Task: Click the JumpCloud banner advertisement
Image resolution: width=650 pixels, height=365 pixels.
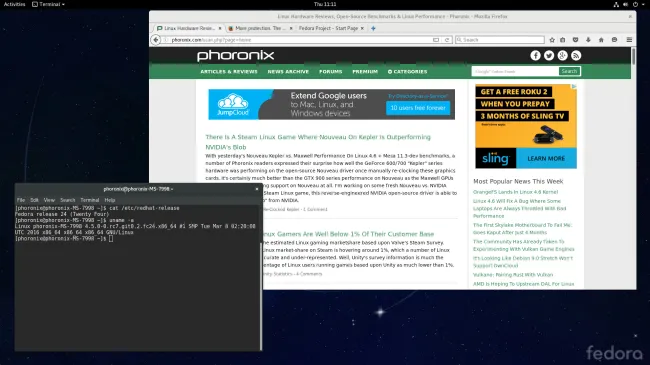Action: 331,104
